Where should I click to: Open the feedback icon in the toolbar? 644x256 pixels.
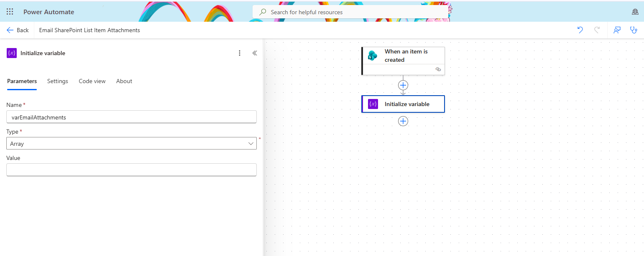pyautogui.click(x=617, y=30)
